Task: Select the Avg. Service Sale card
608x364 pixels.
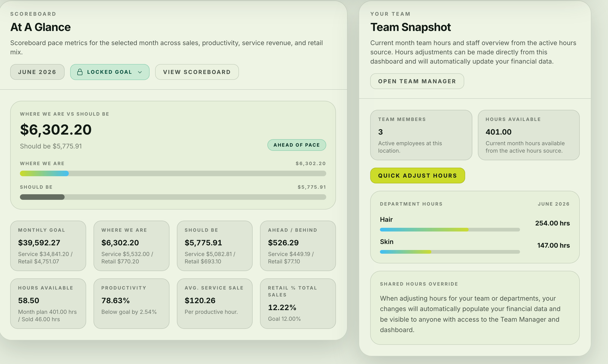Action: [x=215, y=303]
